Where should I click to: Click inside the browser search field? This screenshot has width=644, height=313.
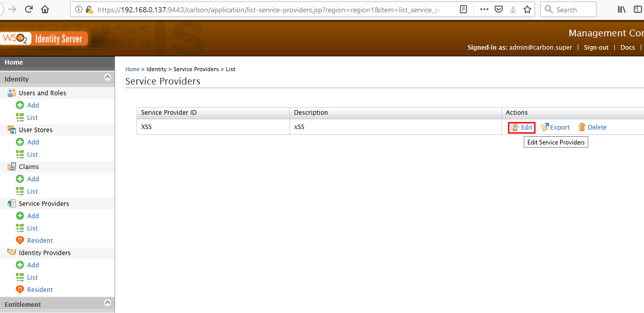(568, 9)
